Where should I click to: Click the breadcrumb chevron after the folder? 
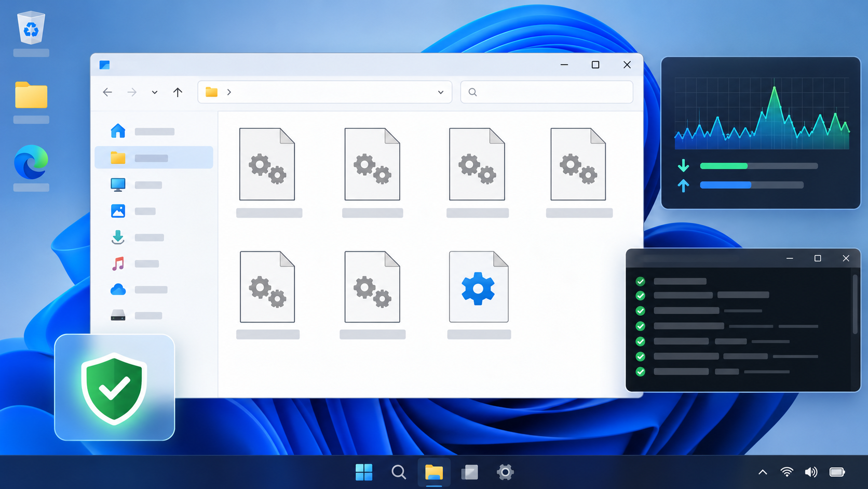(229, 92)
